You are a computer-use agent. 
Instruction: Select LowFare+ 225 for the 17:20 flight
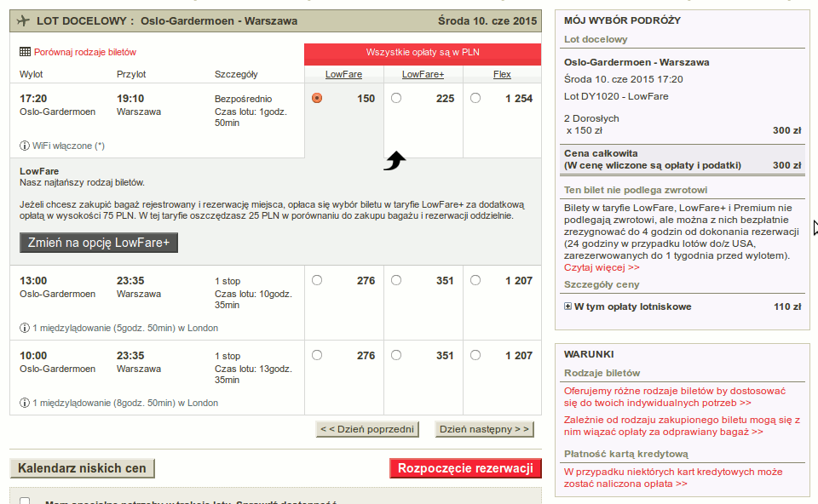point(396,98)
